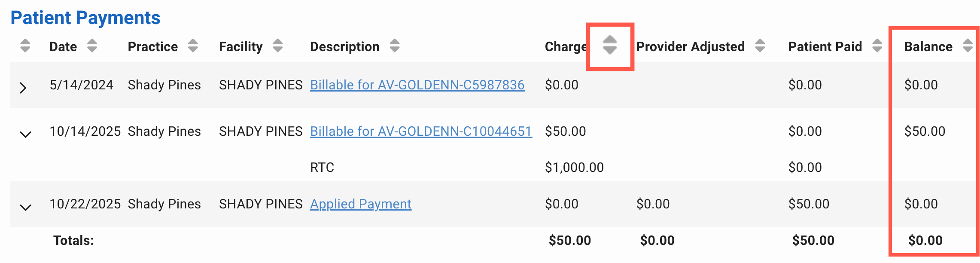Select the RTC charge sub-row
Viewport: 980px width, 263px height.
point(322,167)
